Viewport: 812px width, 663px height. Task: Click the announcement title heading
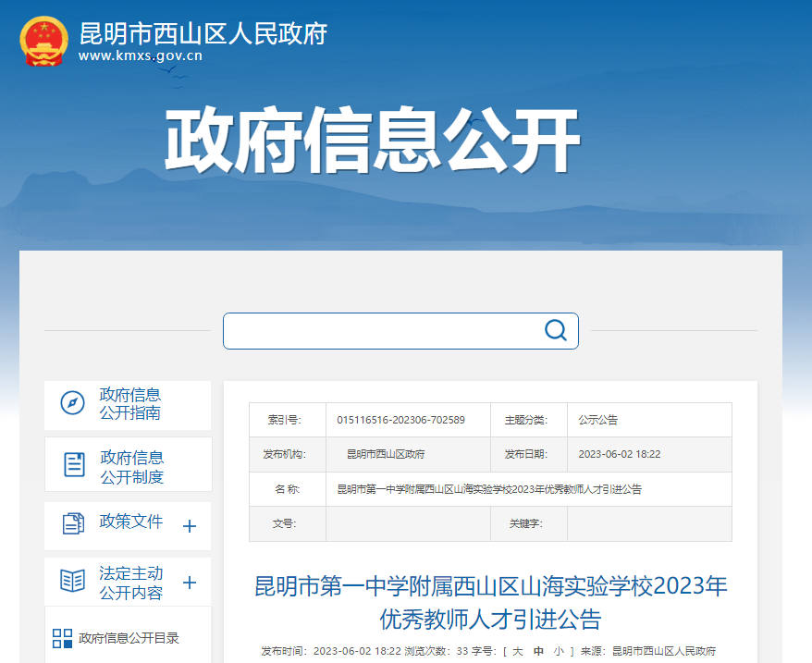click(x=490, y=602)
